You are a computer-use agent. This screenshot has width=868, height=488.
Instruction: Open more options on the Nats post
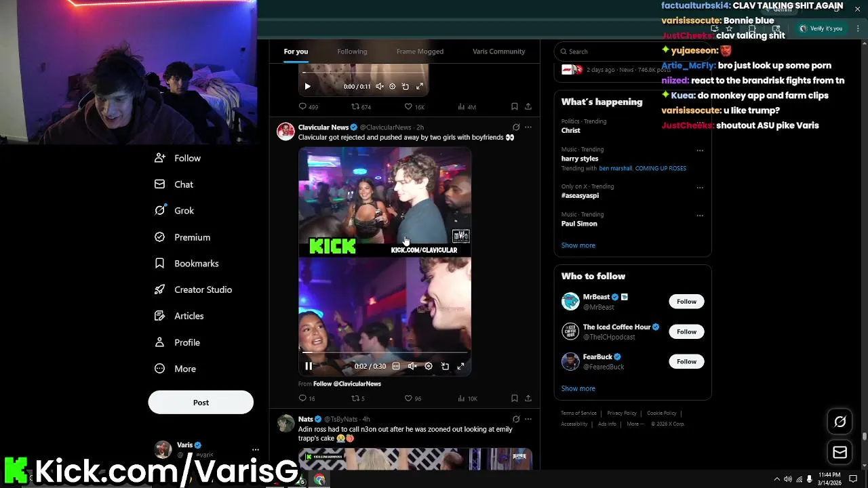tap(528, 419)
